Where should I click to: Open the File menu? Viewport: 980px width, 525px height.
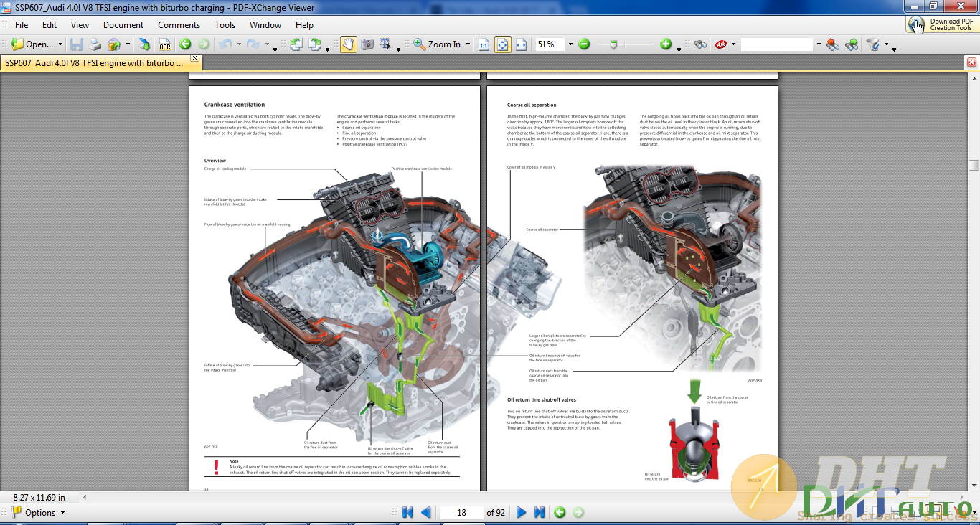[22, 24]
